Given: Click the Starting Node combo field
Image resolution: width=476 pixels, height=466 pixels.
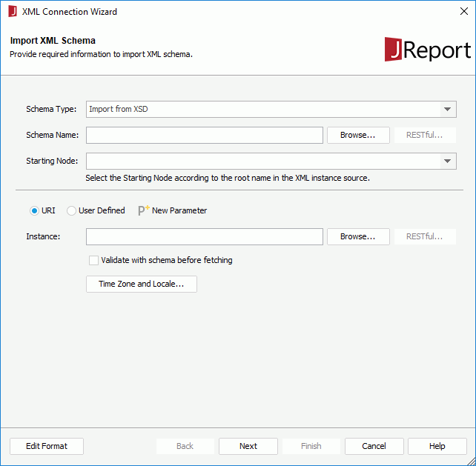Looking at the screenshot, I should pyautogui.click(x=271, y=161).
